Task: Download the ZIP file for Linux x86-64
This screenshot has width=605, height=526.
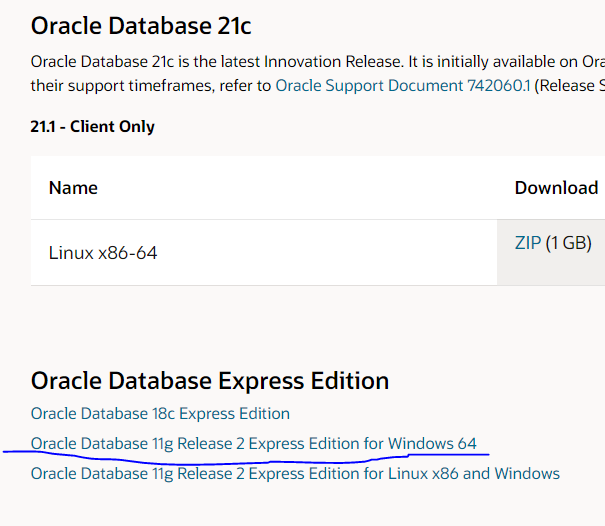Action: (x=527, y=243)
